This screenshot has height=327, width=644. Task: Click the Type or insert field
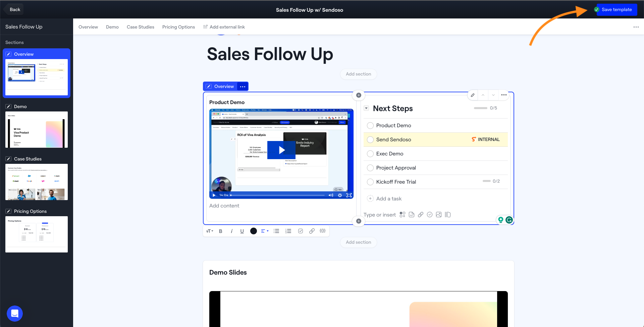tap(380, 215)
